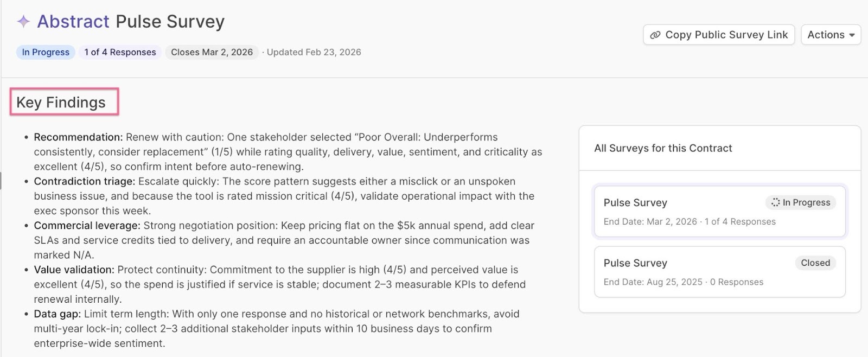This screenshot has height=357, width=868.
Task: Click the Contradiction triage bullet label
Action: click(84, 181)
